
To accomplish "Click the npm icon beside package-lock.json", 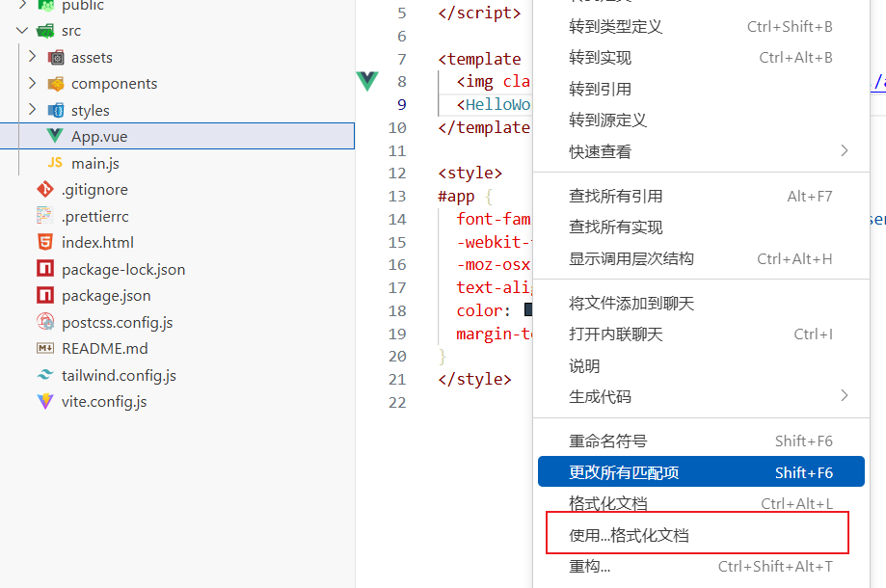I will [x=45, y=268].
